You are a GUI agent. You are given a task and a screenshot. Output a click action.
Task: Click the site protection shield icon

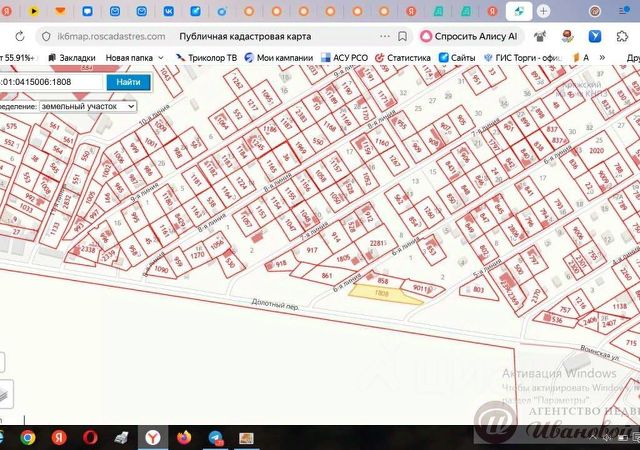46,36
